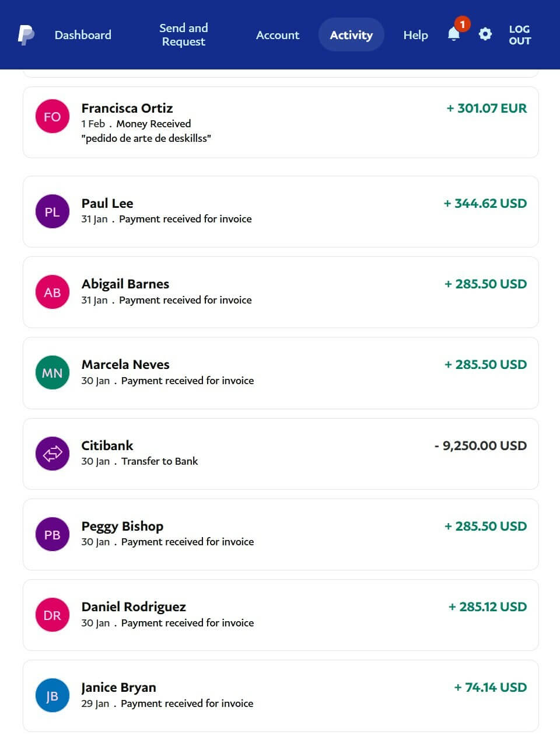This screenshot has height=735, width=560.
Task: Click Marcela Neves' MN avatar
Action: pos(52,373)
